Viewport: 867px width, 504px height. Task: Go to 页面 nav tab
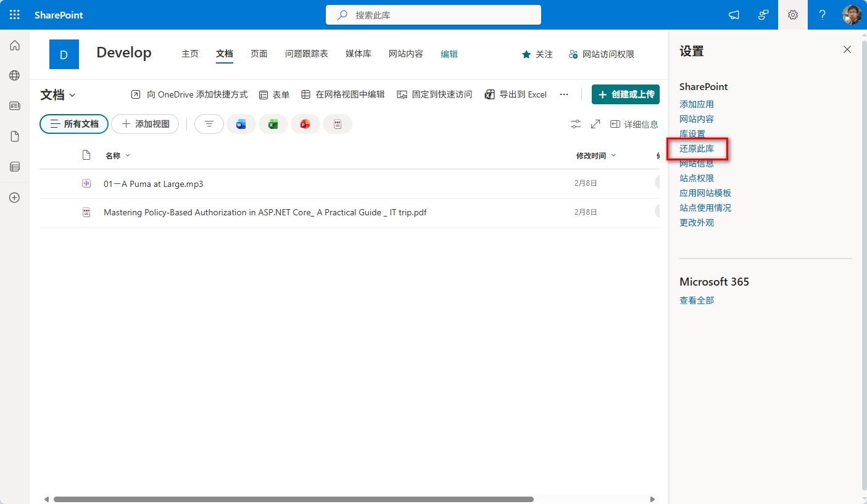click(259, 54)
